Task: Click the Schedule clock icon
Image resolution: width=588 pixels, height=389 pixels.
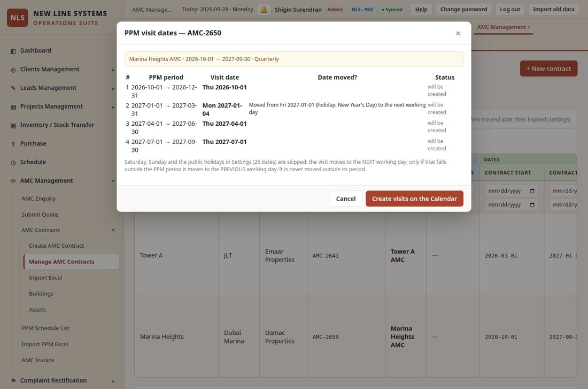Action: click(13, 162)
